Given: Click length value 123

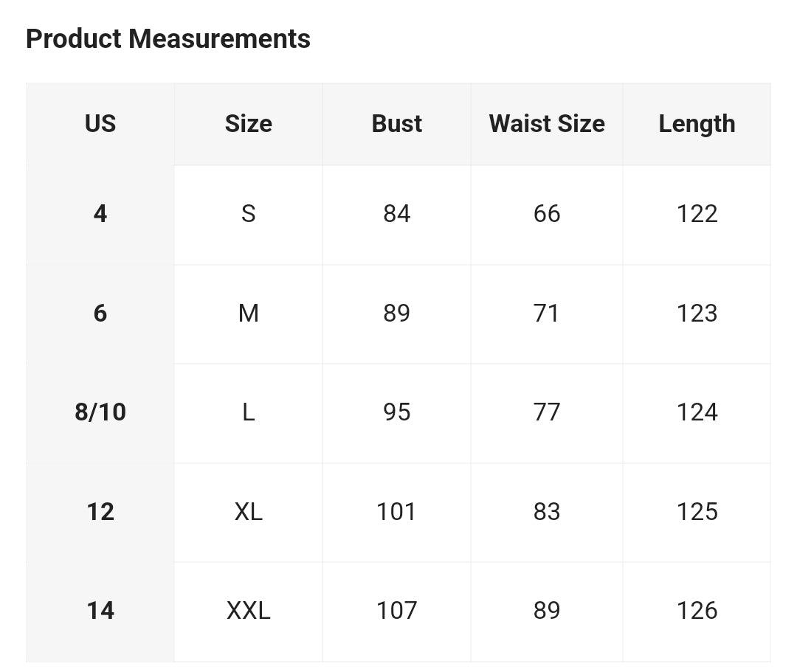Looking at the screenshot, I should (x=697, y=314).
